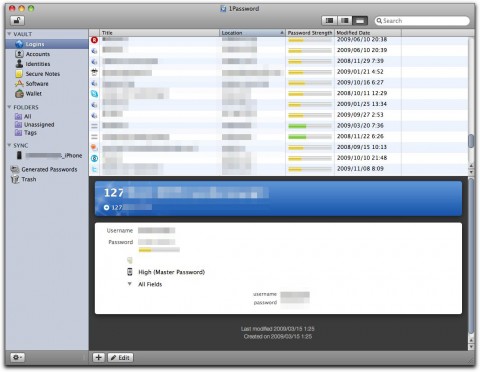Select the row dated 2009/09/27 2:53
This screenshot has height=372, width=480.
pos(278,115)
